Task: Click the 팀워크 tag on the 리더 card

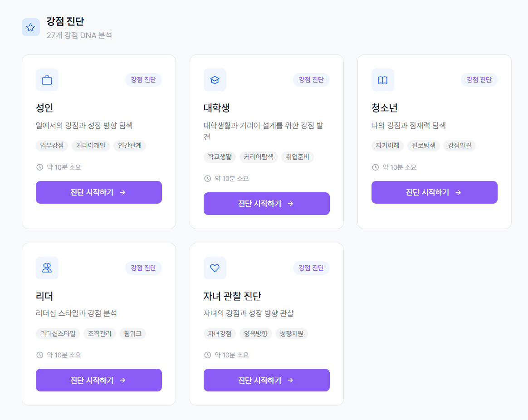Action: (132, 332)
